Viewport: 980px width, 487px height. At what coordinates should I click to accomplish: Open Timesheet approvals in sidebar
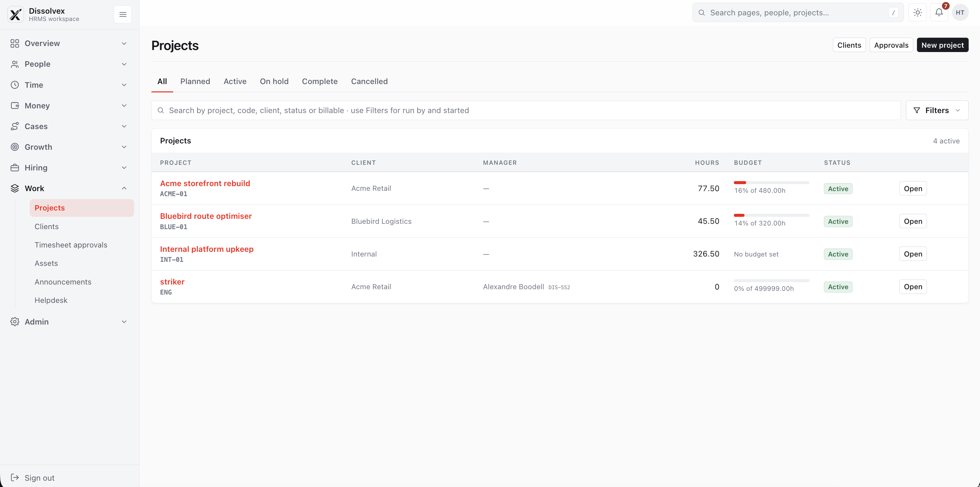[82, 245]
